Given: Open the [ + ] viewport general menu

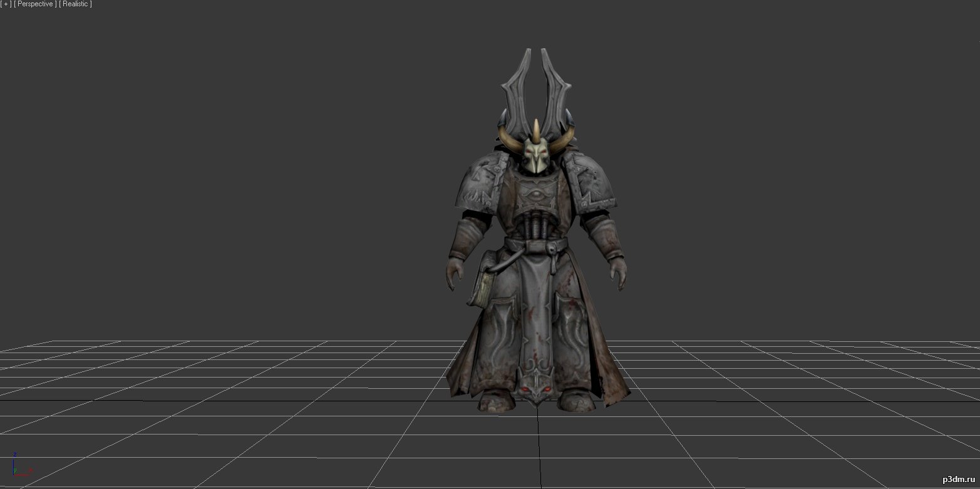Looking at the screenshot, I should (6, 4).
